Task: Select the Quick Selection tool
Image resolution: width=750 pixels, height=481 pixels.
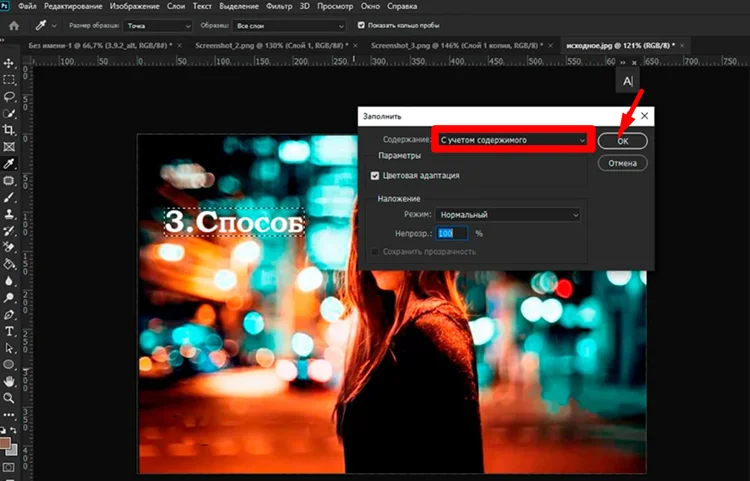Action: [x=9, y=113]
